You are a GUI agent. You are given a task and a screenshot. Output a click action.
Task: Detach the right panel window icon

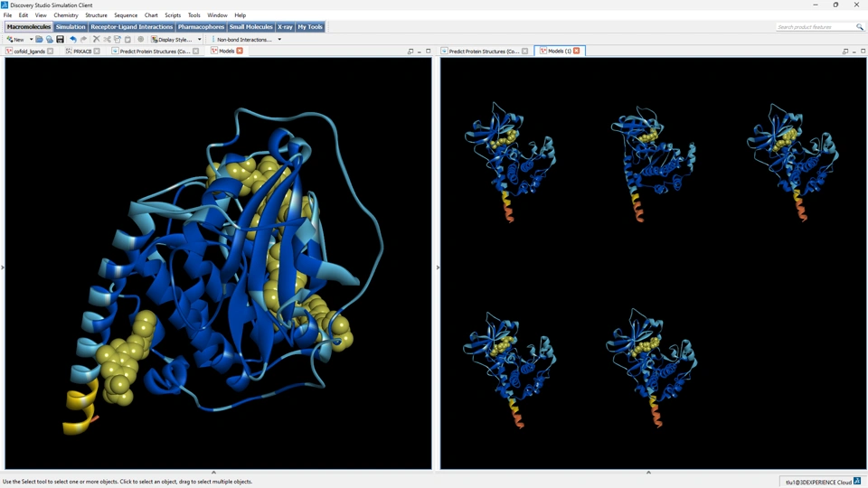click(845, 51)
